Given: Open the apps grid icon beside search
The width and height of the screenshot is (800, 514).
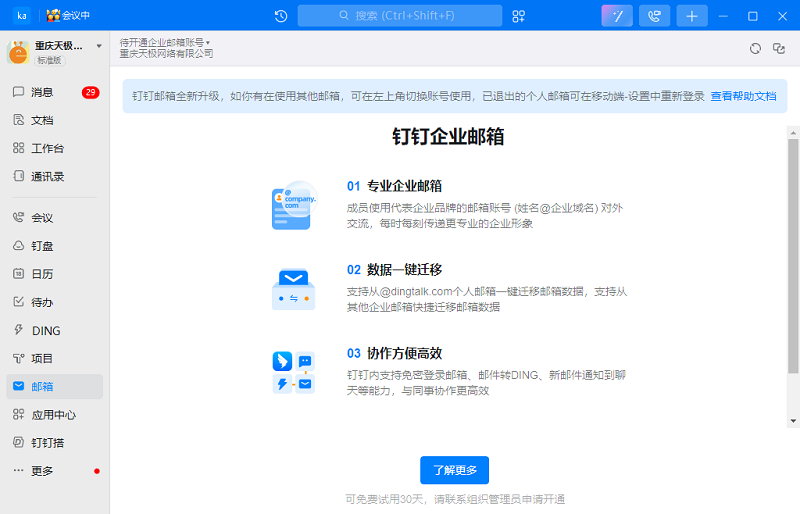Looking at the screenshot, I should [518, 16].
